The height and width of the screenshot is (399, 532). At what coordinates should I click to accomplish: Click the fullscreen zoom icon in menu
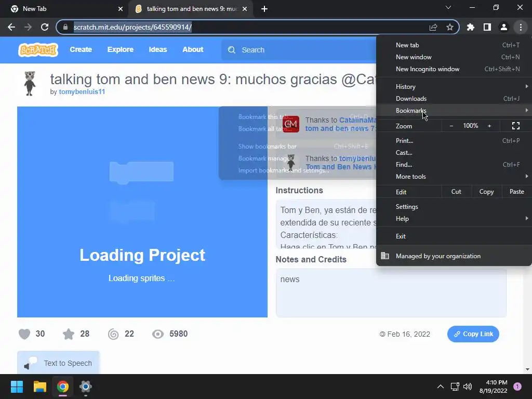[x=516, y=126]
